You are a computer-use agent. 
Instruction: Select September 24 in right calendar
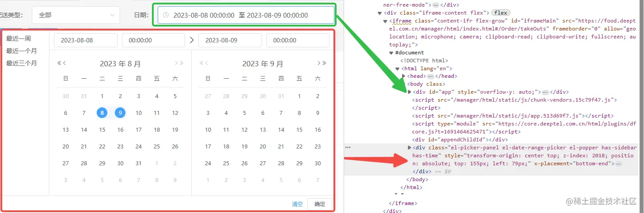point(208,164)
